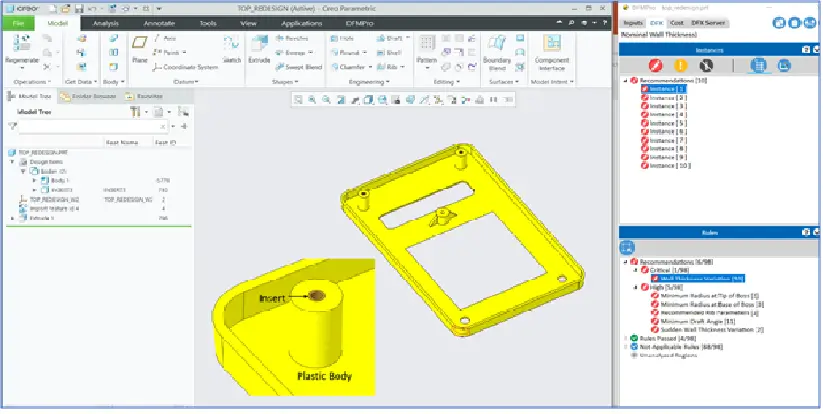The height and width of the screenshot is (414, 823).
Task: Insert a Coordinate System
Action: (186, 67)
